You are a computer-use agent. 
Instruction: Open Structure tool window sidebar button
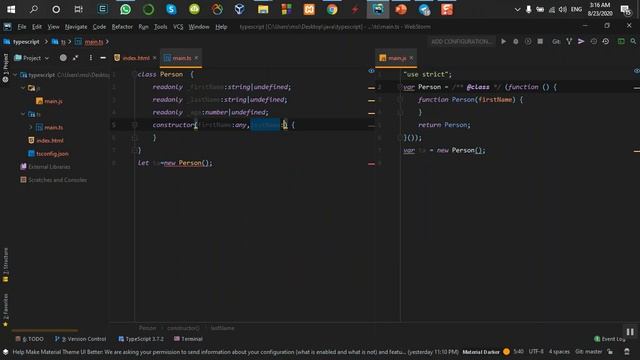(5, 265)
